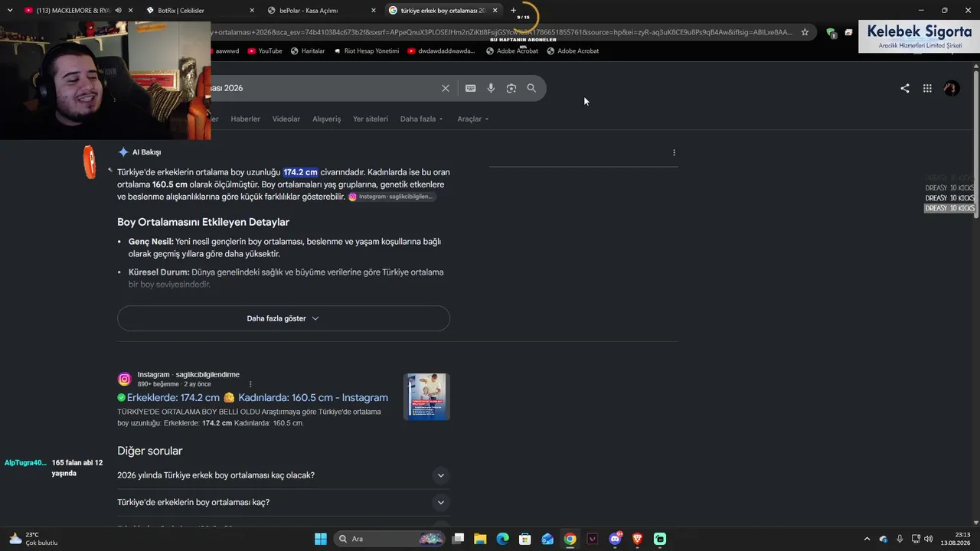The height and width of the screenshot is (551, 980).
Task: Open the Google apps grid
Action: tap(927, 88)
